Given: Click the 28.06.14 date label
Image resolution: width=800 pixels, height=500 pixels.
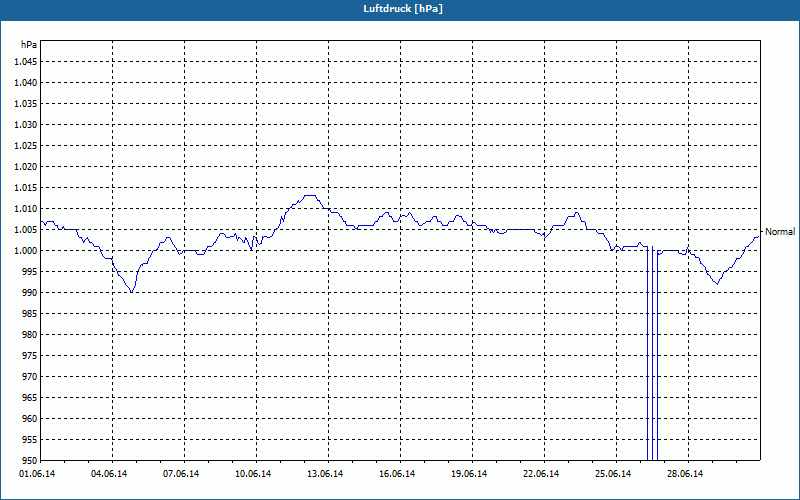Looking at the screenshot, I should pyautogui.click(x=685, y=474).
